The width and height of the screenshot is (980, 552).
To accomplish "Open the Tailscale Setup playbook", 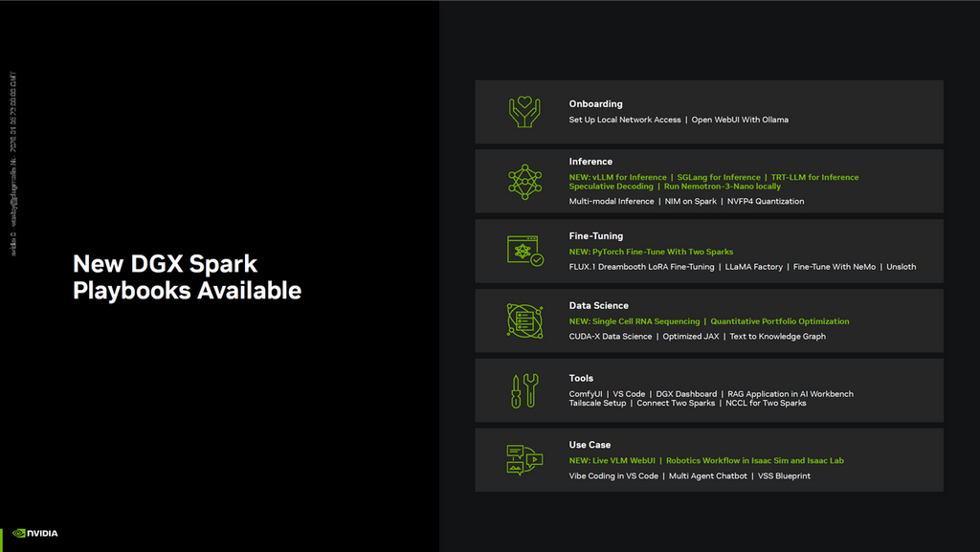I will coord(597,404).
